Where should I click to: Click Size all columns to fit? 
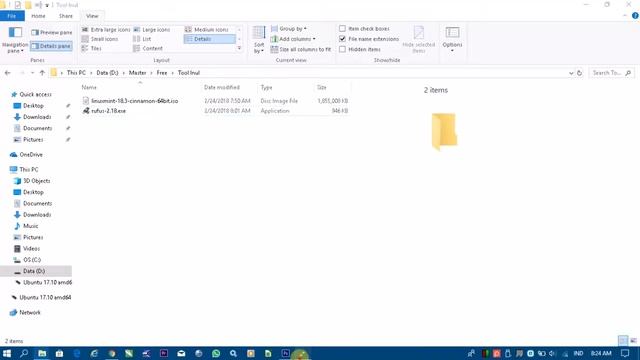(x=301, y=49)
